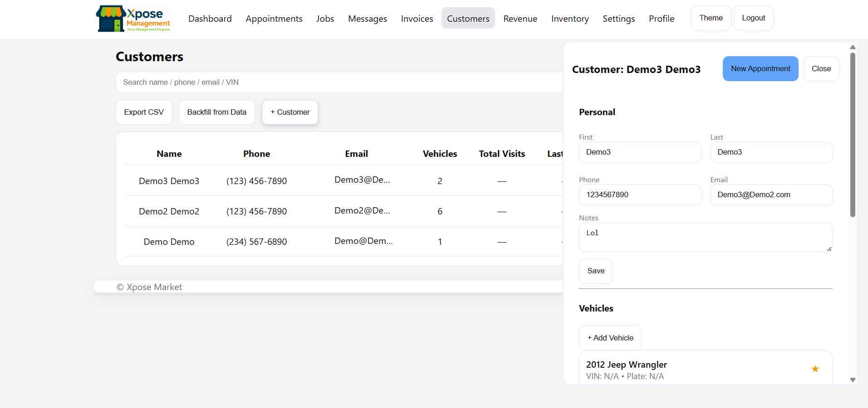Viewport: 868px width, 408px height.
Task: Create a New Appointment for Demo3
Action: click(760, 68)
